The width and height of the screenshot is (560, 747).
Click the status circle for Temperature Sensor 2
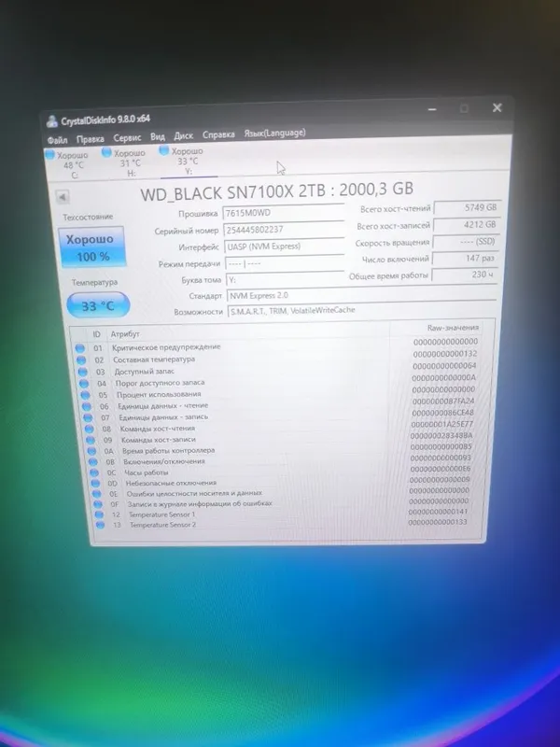100,525
